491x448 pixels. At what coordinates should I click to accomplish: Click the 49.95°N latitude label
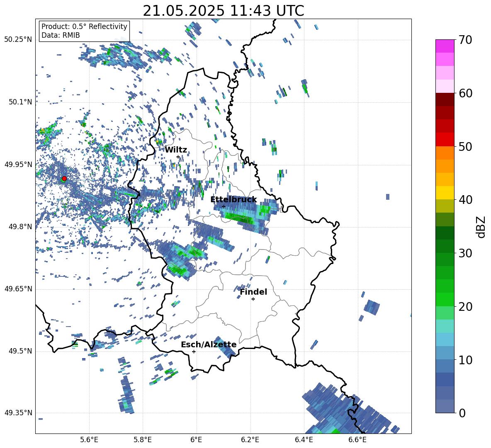click(18, 165)
